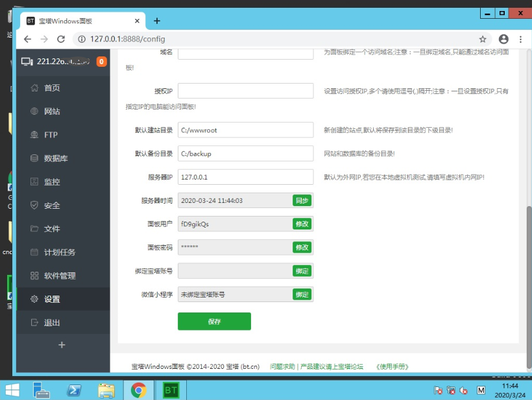
Task: Open the 产品建议请上宝塔论坛 footer link
Action: tap(332, 366)
